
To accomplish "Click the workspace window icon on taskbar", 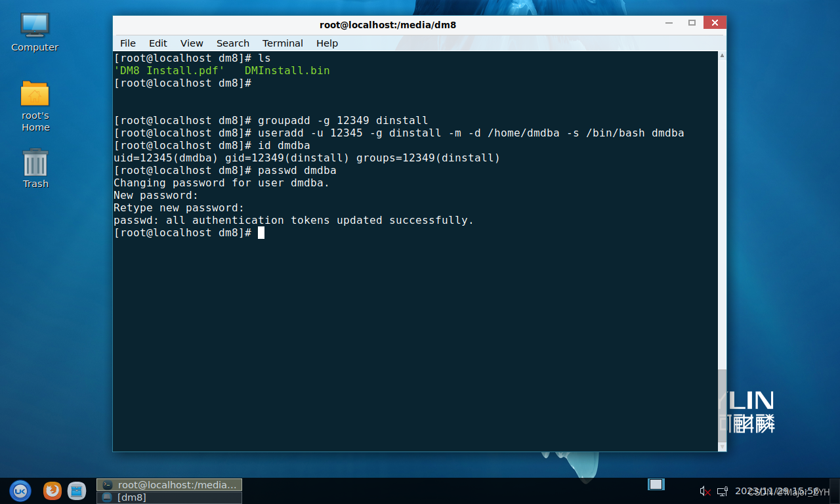I will [656, 484].
